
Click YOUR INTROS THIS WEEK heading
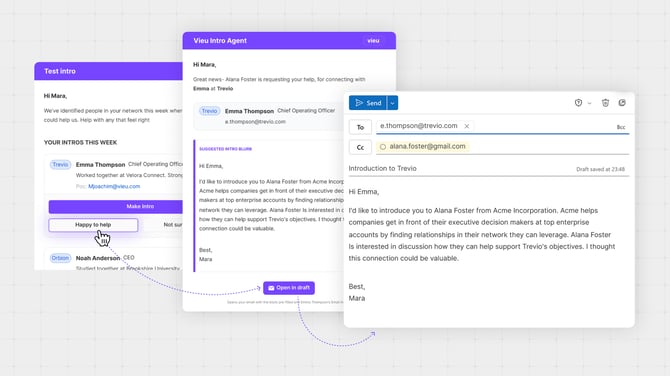[x=80, y=142]
